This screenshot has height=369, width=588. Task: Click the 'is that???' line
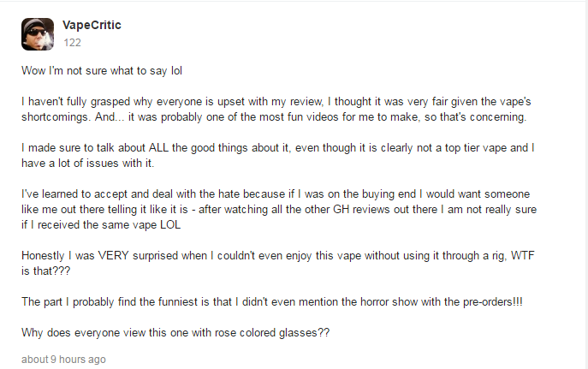coord(45,271)
